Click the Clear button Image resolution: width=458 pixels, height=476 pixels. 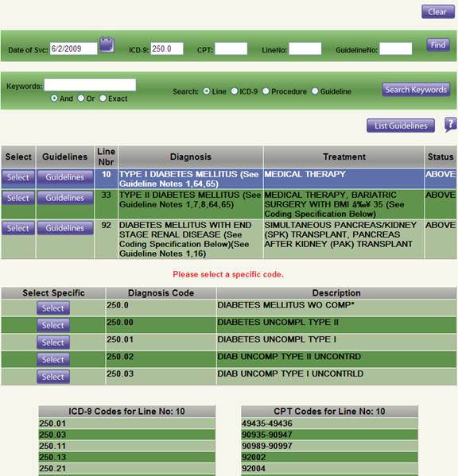tap(438, 12)
